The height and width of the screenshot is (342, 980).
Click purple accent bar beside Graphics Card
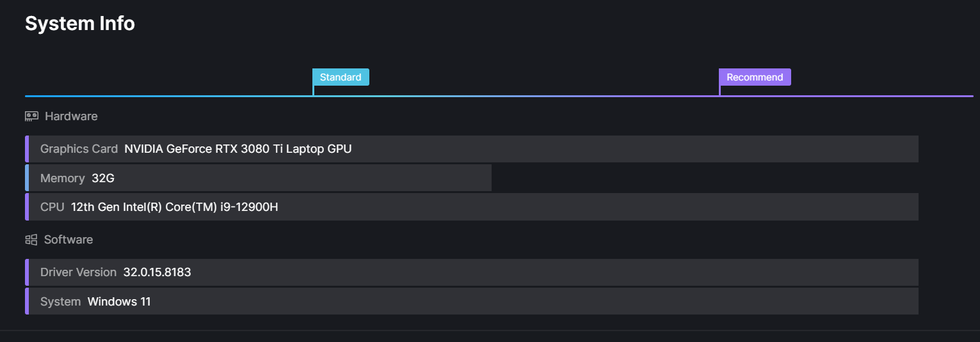(27, 149)
